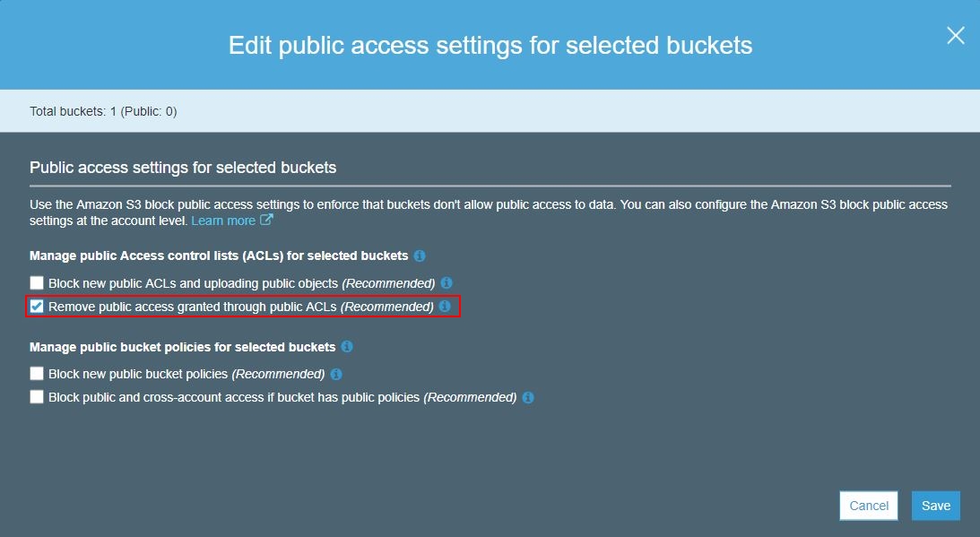The image size is (980, 537).
Task: Click Manage public Access control lists heading text
Action: pos(219,256)
